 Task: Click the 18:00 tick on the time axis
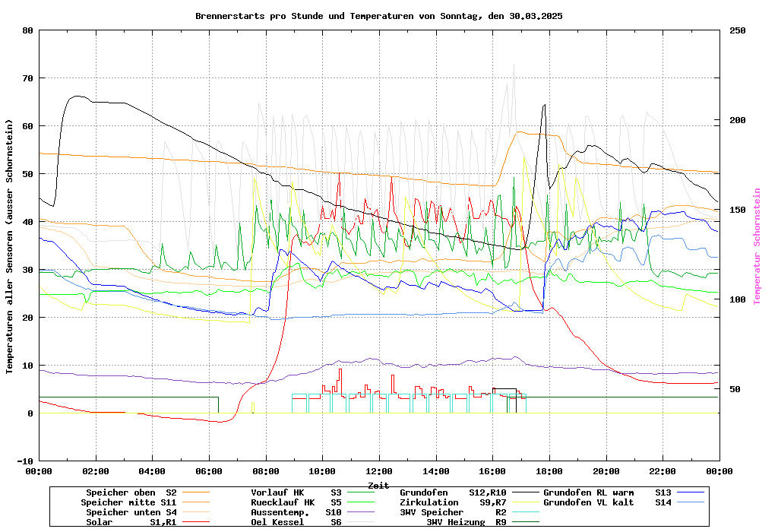[x=549, y=471]
